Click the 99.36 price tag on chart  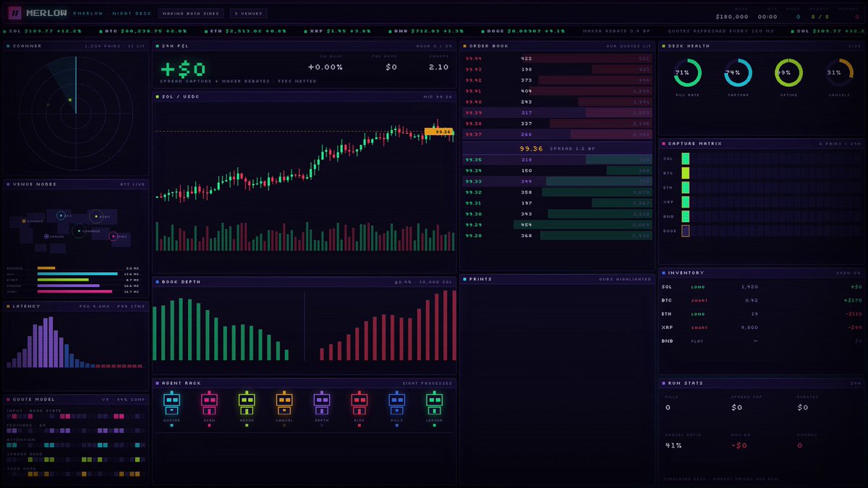point(439,132)
